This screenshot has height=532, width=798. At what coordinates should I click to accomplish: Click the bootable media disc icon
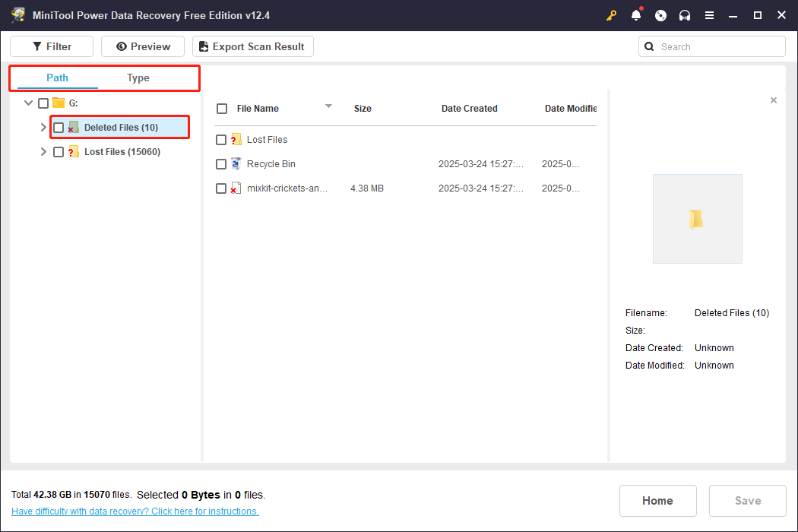click(660, 15)
